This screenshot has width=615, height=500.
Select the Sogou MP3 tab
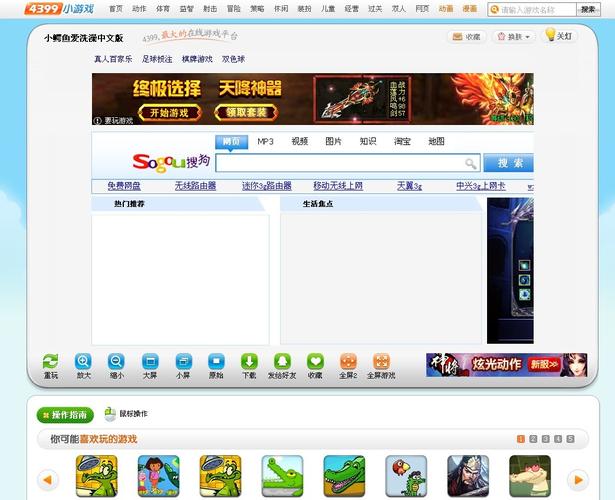(265, 142)
